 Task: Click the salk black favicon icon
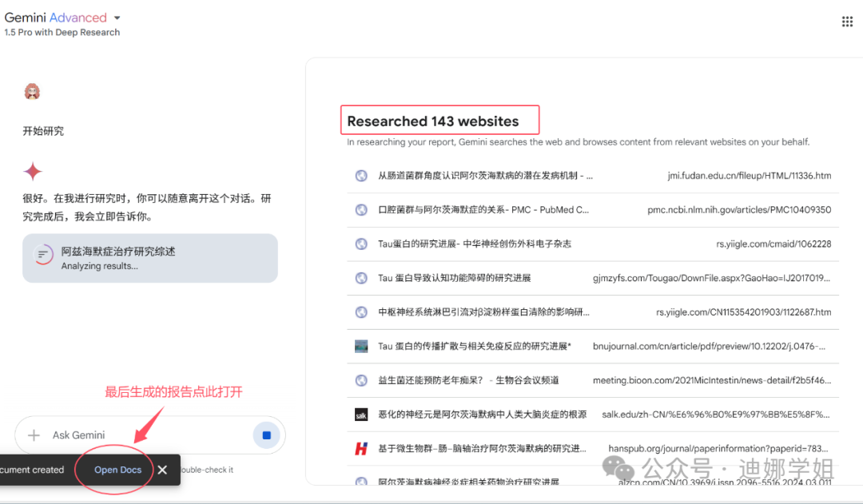361,415
